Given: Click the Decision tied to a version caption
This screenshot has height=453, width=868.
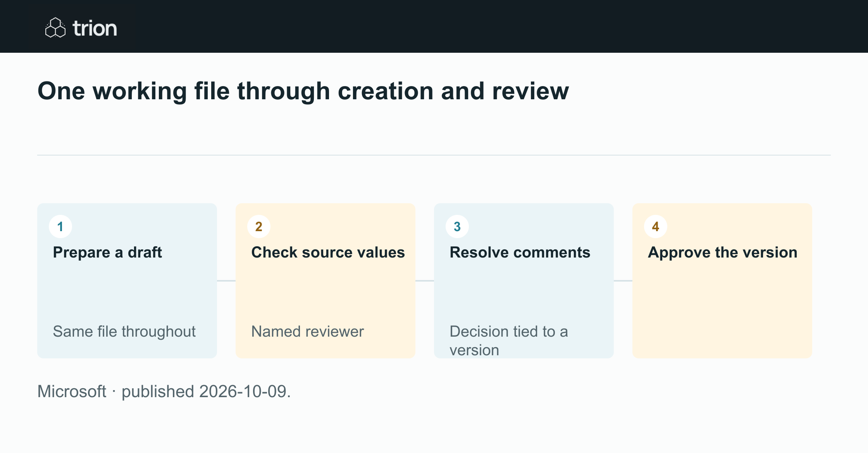Looking at the screenshot, I should tap(509, 341).
